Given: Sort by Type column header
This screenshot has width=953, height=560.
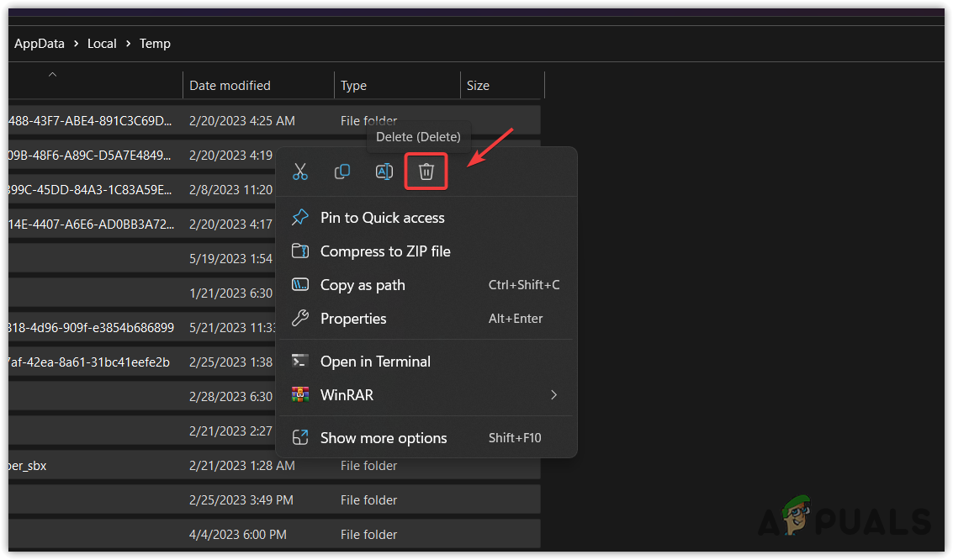Looking at the screenshot, I should (x=353, y=86).
